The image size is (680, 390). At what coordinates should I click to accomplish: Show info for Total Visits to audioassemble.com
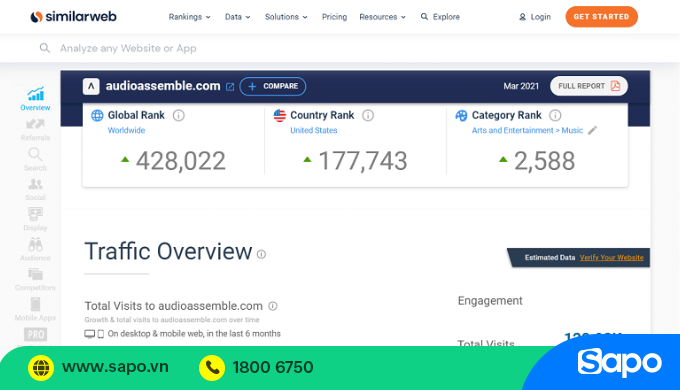click(x=273, y=306)
